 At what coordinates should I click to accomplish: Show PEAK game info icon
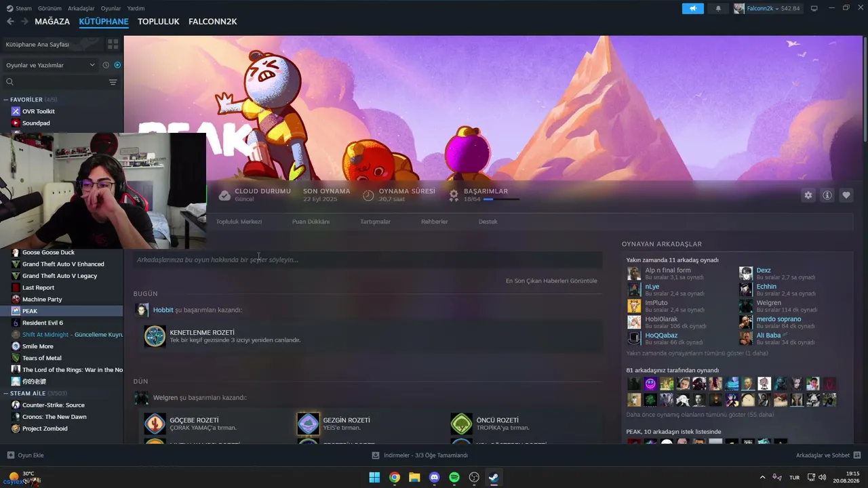(x=827, y=195)
